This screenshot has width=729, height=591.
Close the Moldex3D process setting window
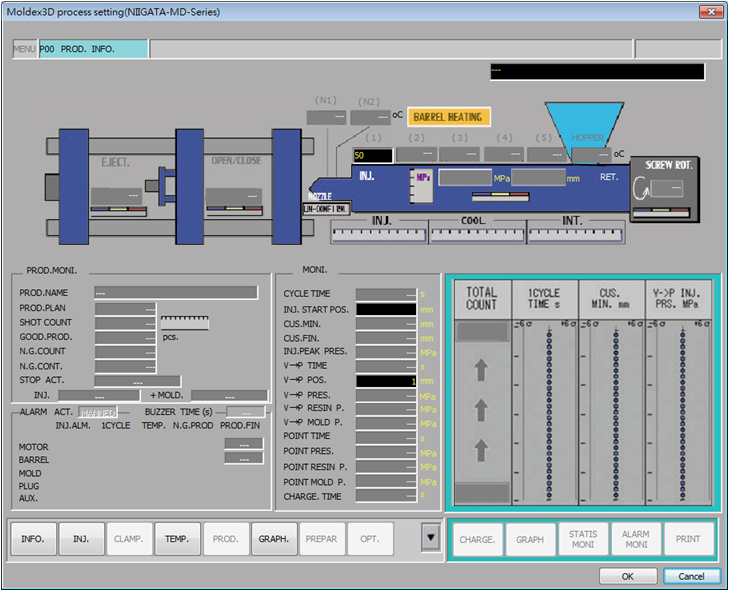(x=711, y=12)
